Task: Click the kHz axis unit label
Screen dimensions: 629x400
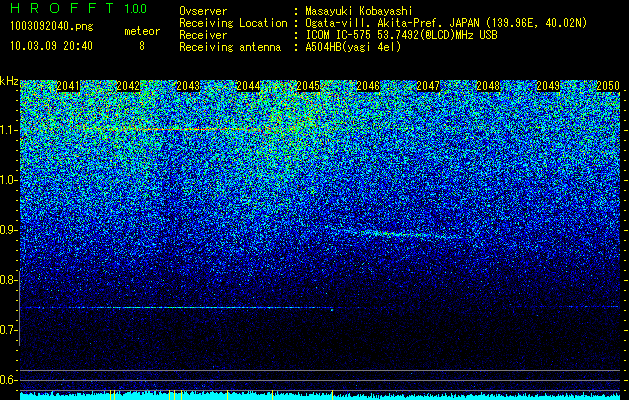Action: coord(9,81)
